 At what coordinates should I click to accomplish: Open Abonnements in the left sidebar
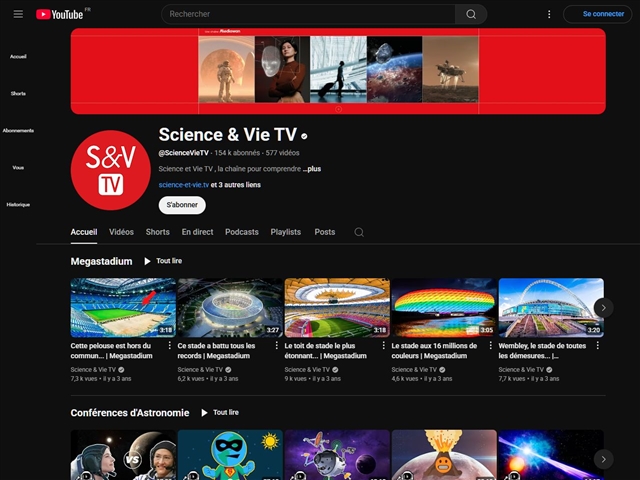pos(18,130)
